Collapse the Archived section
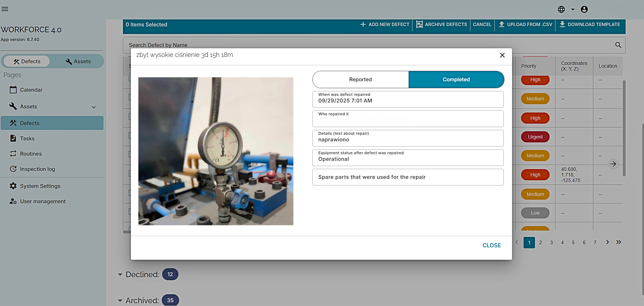Screen dimensions: 644x306 point(120,301)
